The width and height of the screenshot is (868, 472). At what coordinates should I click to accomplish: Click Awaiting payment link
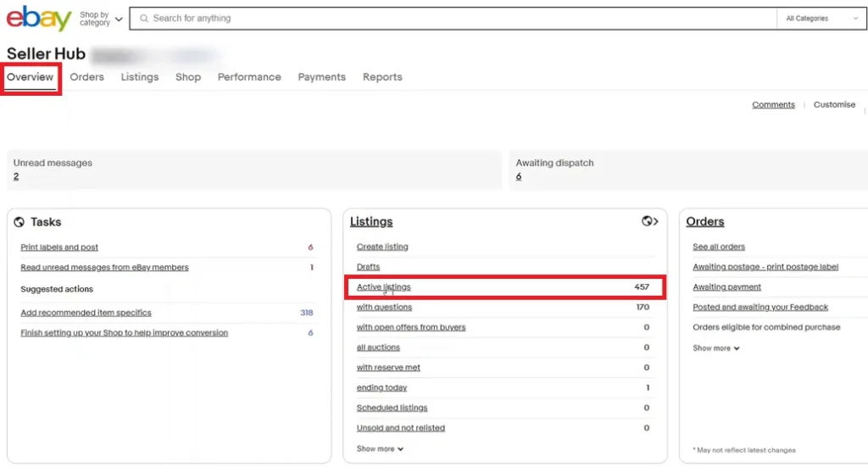point(726,286)
